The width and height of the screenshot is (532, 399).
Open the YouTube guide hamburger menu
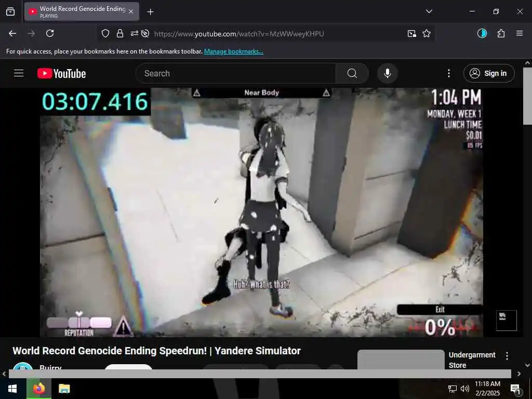19,73
